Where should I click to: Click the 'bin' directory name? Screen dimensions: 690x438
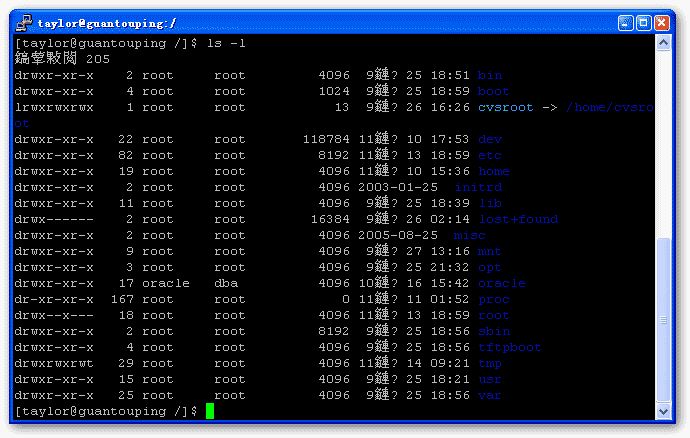(490, 75)
